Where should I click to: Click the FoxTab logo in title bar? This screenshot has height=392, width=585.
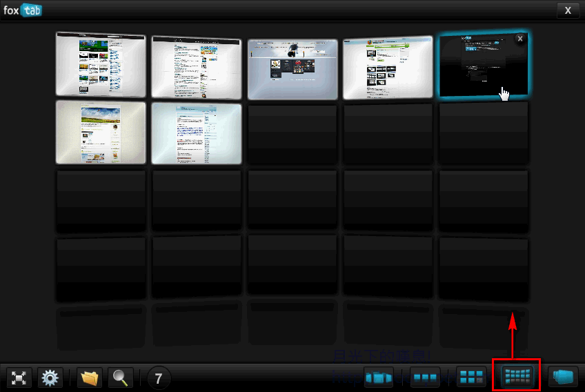pos(23,10)
